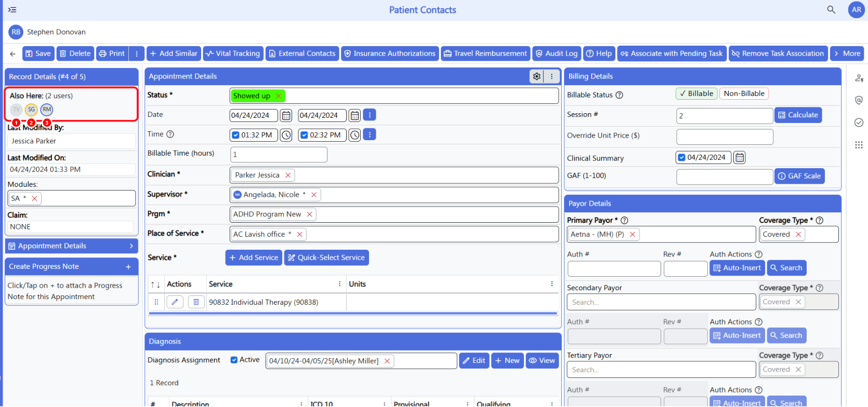This screenshot has height=407, width=868.
Task: Click the Quick-Select Service button
Action: pos(326,257)
